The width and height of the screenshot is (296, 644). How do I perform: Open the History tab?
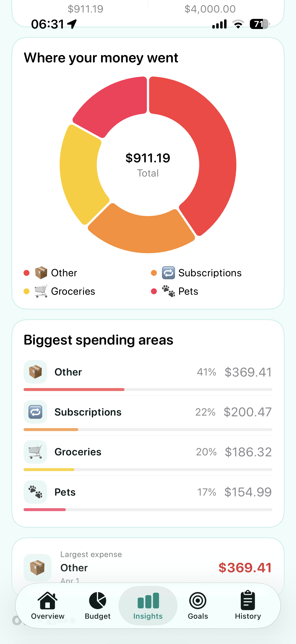pos(248,605)
